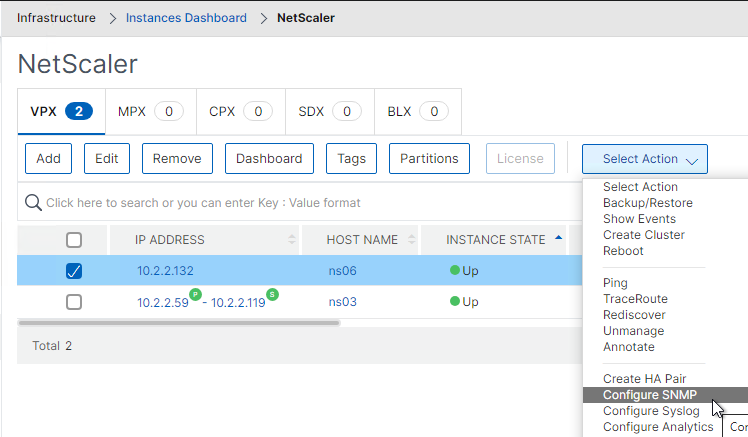748x437 pixels.
Task: Open the 10.2.2.132 IP address link
Action: click(x=165, y=271)
